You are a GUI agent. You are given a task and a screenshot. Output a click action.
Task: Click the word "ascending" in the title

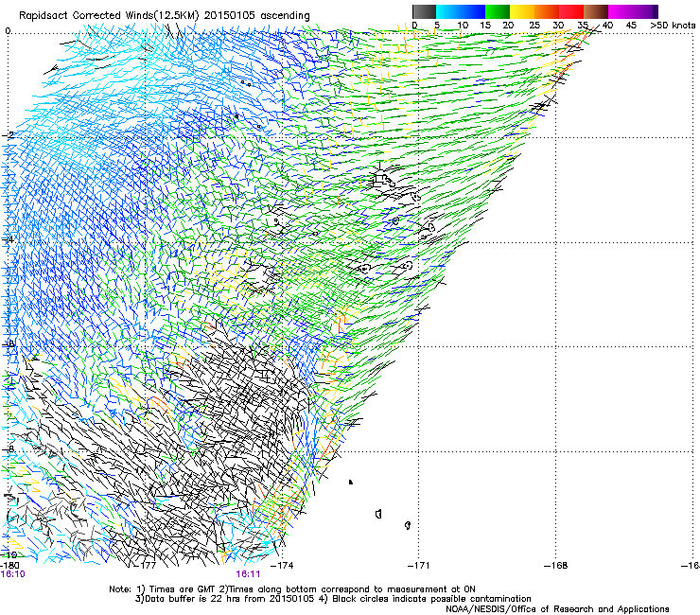pyautogui.click(x=285, y=16)
